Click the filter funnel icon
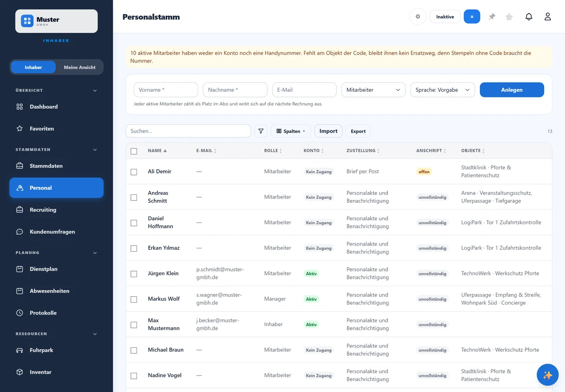Image resolution: width=565 pixels, height=392 pixels. click(x=261, y=131)
